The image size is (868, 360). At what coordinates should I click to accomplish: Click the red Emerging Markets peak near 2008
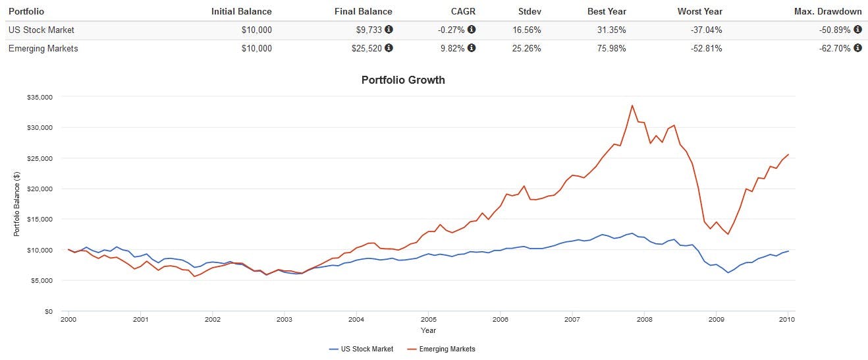pyautogui.click(x=632, y=105)
